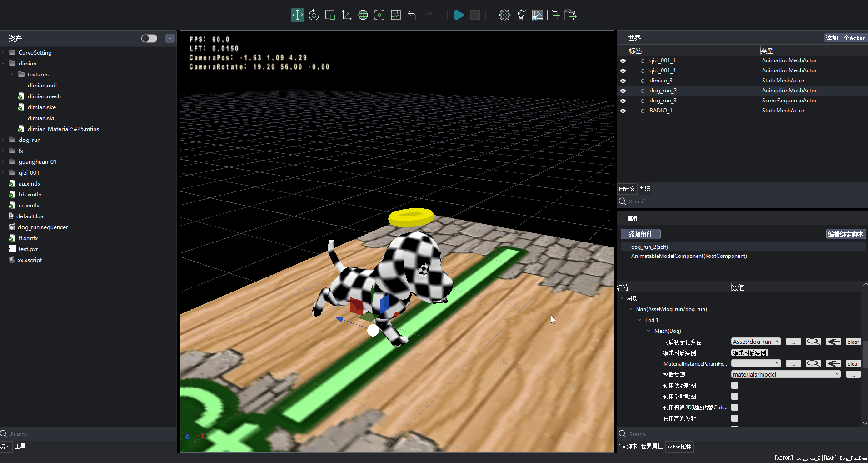This screenshot has width=868, height=463.
Task: Click the 编辑绑定脚本 button
Action: tap(846, 234)
